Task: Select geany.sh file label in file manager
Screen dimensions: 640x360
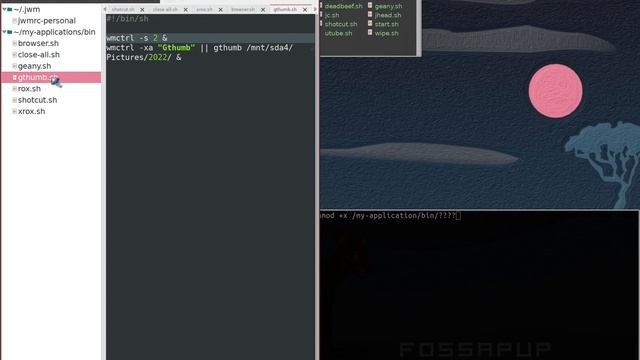Action: click(388, 6)
